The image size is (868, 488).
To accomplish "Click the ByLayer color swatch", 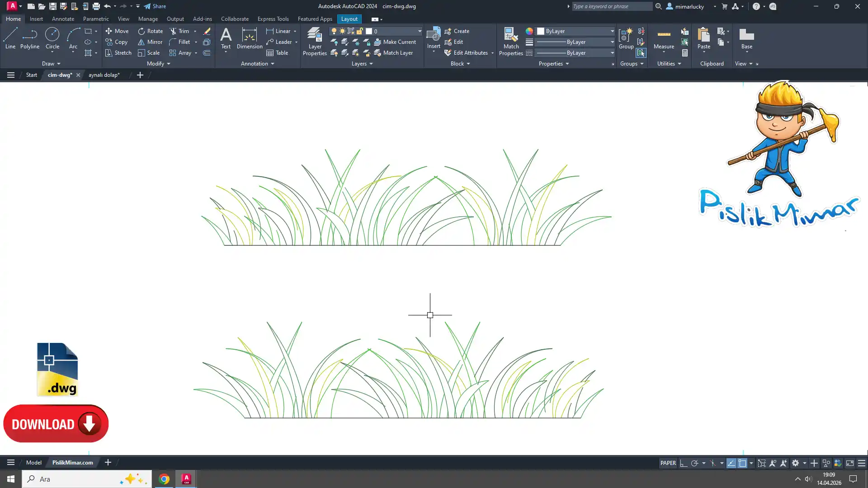I will [x=541, y=31].
